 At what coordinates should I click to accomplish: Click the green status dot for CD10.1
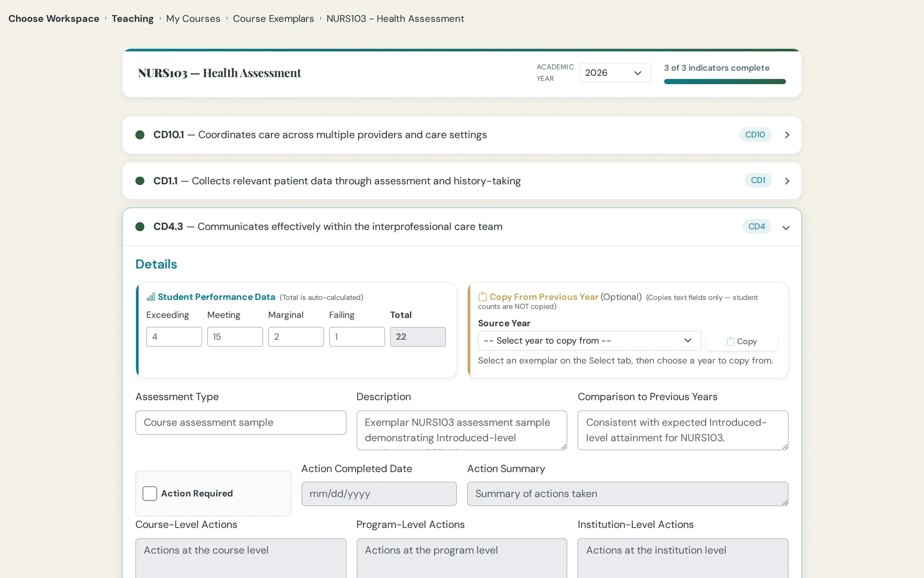click(x=140, y=135)
